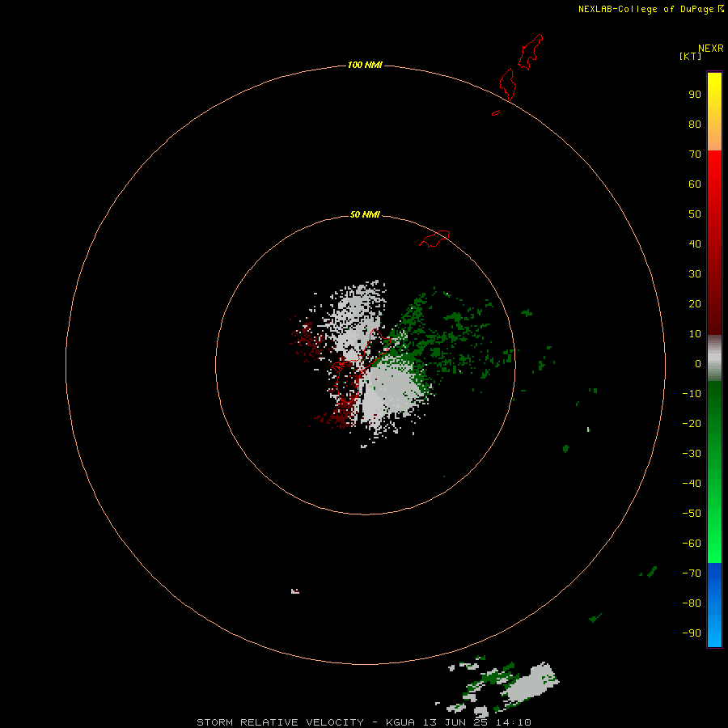The height and width of the screenshot is (728, 728).
Task: Click the 50 value on the velocity scale
Action: [695, 214]
